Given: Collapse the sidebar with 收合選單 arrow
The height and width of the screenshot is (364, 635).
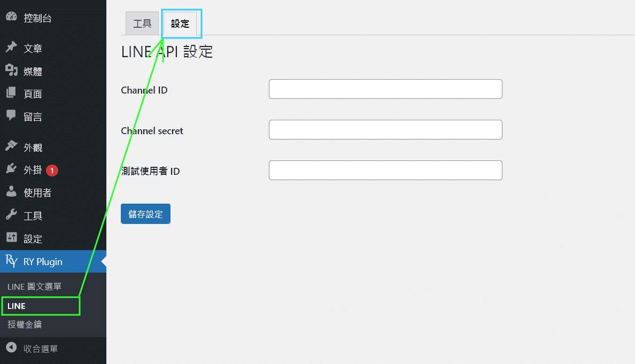Looking at the screenshot, I should tap(11, 348).
